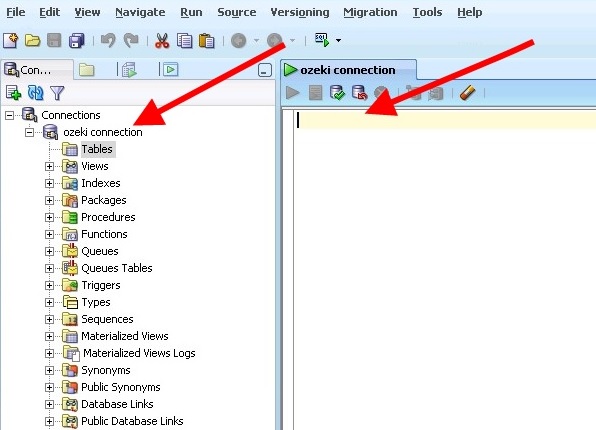The width and height of the screenshot is (596, 430).
Task: Open the Back history dropdown arrow
Action: click(x=257, y=40)
